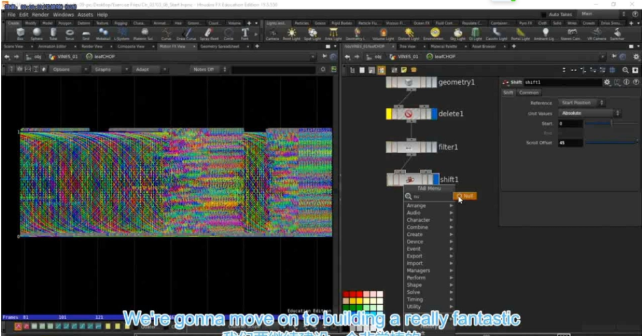
Task: Add an Environment Light from the shelf
Action: click(434, 34)
